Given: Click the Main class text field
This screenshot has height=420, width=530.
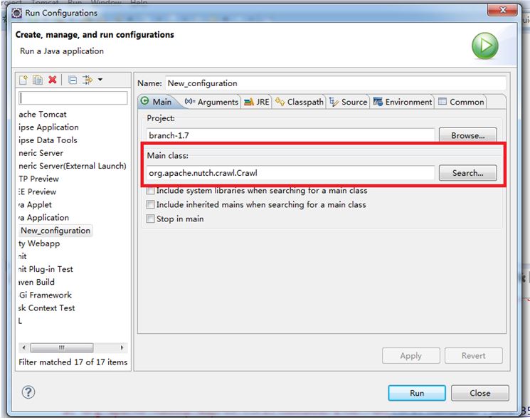Looking at the screenshot, I should [290, 173].
